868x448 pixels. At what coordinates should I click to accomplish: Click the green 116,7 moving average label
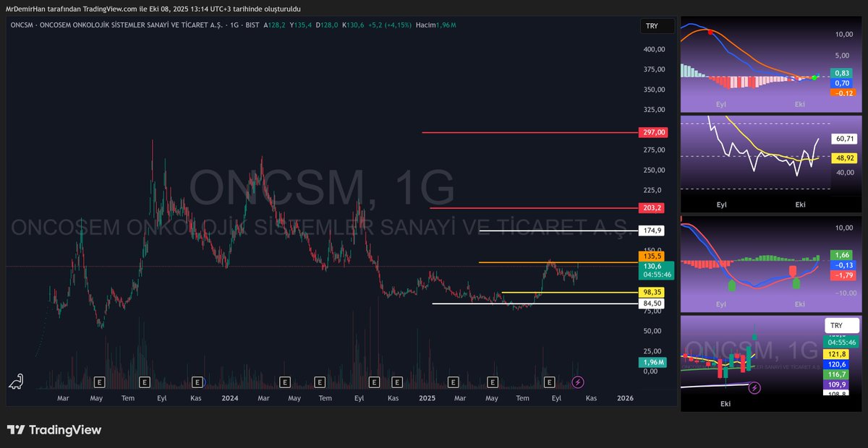pos(838,375)
